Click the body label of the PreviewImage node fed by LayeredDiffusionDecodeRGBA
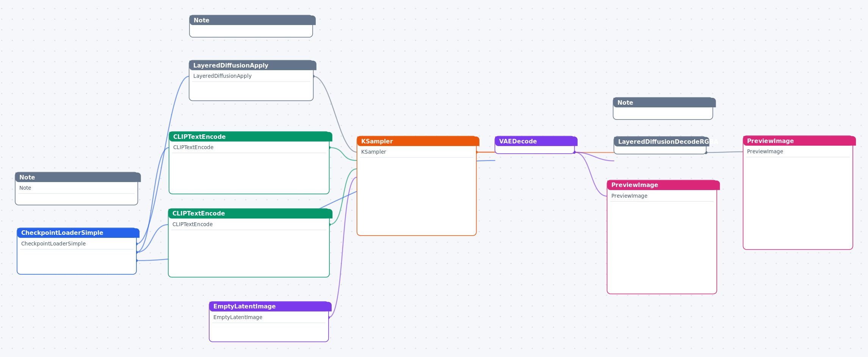This screenshot has width=868, height=357. pyautogui.click(x=765, y=151)
